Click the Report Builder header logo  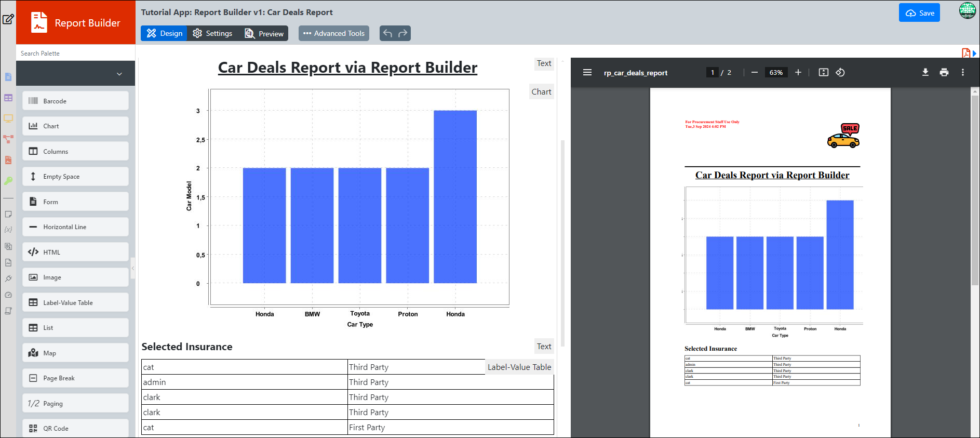coord(76,22)
